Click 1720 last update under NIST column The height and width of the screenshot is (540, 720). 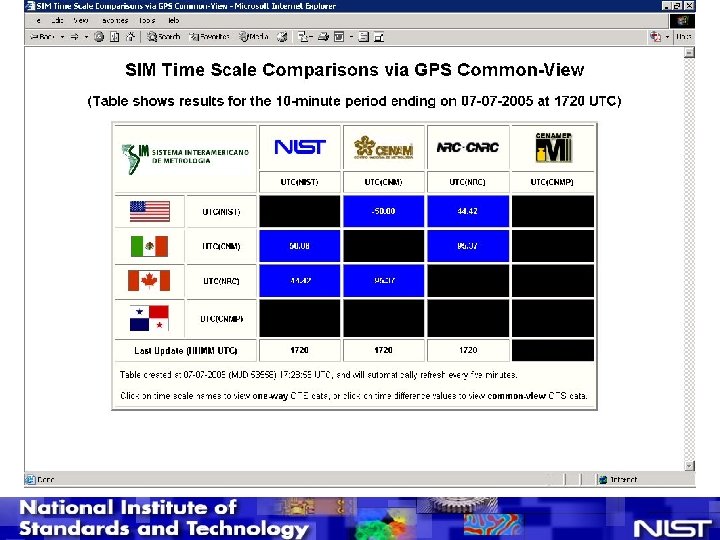(299, 350)
